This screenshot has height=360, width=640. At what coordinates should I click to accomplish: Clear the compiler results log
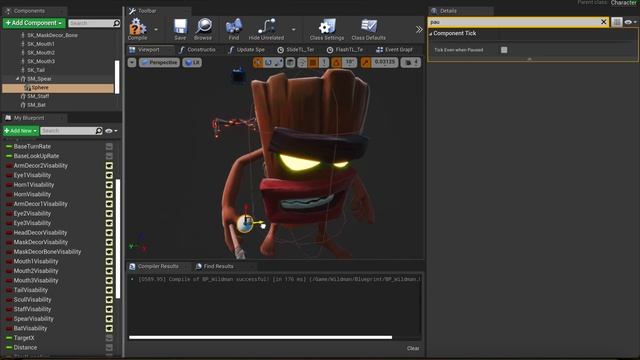pos(413,348)
